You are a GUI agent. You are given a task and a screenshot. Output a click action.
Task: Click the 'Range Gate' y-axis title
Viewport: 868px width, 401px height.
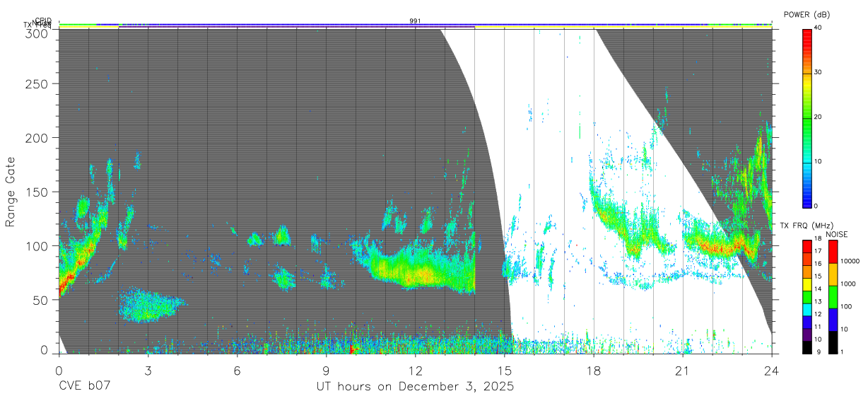[x=11, y=192]
